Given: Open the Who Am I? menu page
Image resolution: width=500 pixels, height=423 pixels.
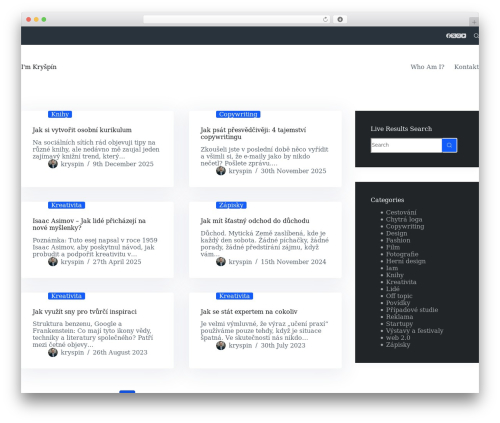Looking at the screenshot, I should coord(427,67).
